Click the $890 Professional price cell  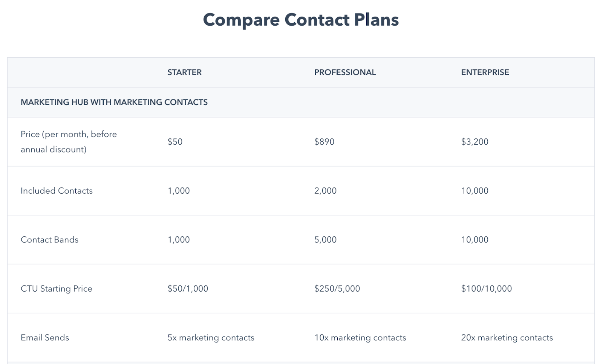(324, 142)
